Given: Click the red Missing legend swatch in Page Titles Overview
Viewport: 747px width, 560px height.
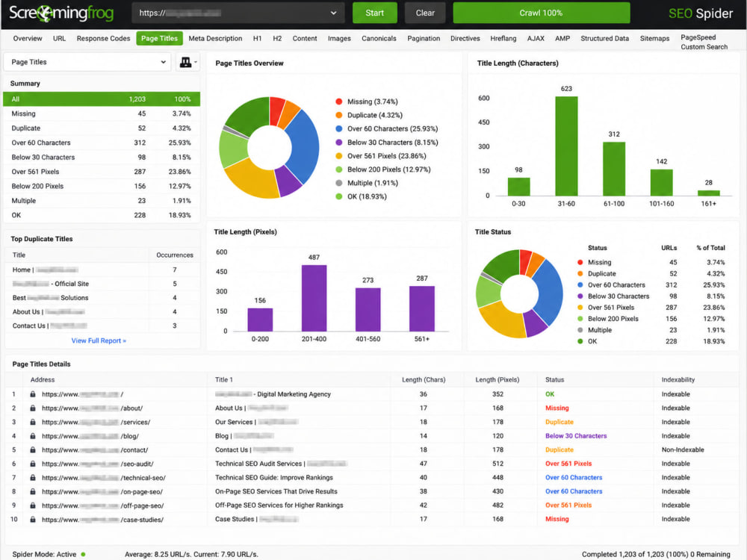Looking at the screenshot, I should tap(338, 102).
